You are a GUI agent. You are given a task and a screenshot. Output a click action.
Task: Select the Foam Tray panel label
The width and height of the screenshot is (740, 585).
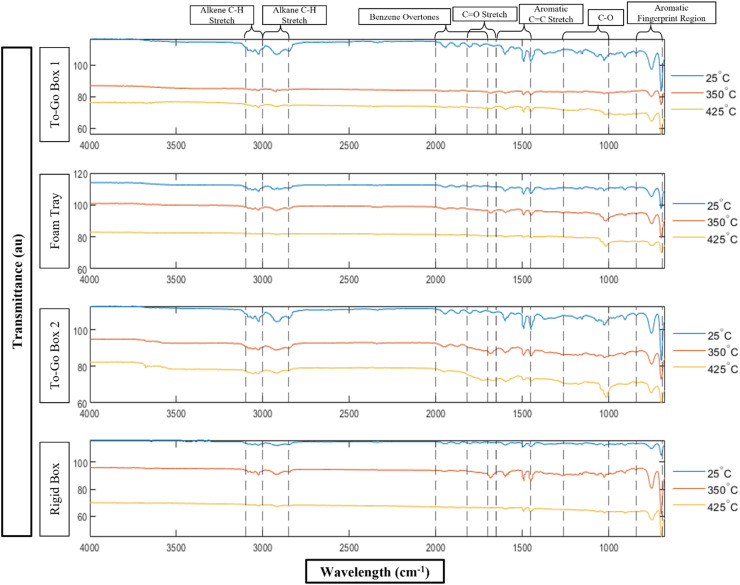pyautogui.click(x=55, y=221)
